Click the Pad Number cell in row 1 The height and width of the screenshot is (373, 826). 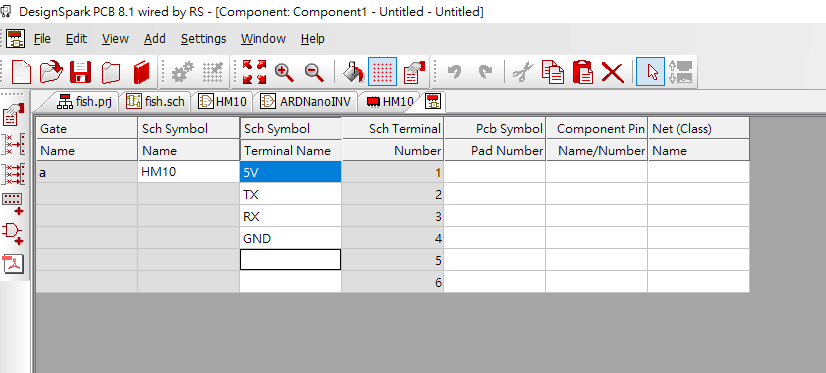(495, 172)
